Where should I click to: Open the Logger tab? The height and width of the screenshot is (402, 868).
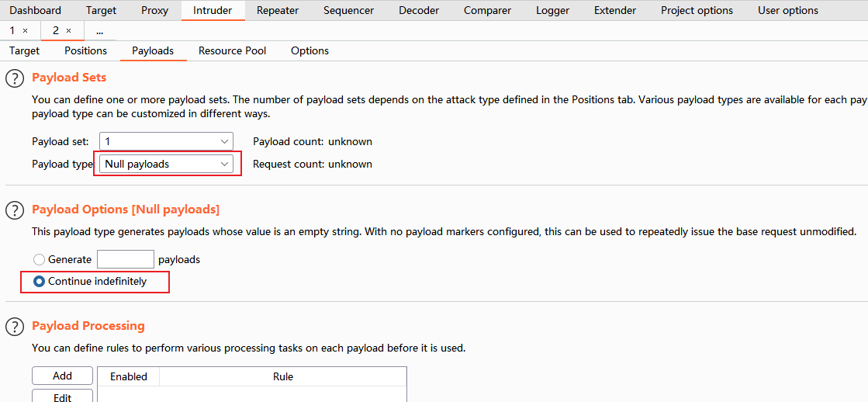552,11
